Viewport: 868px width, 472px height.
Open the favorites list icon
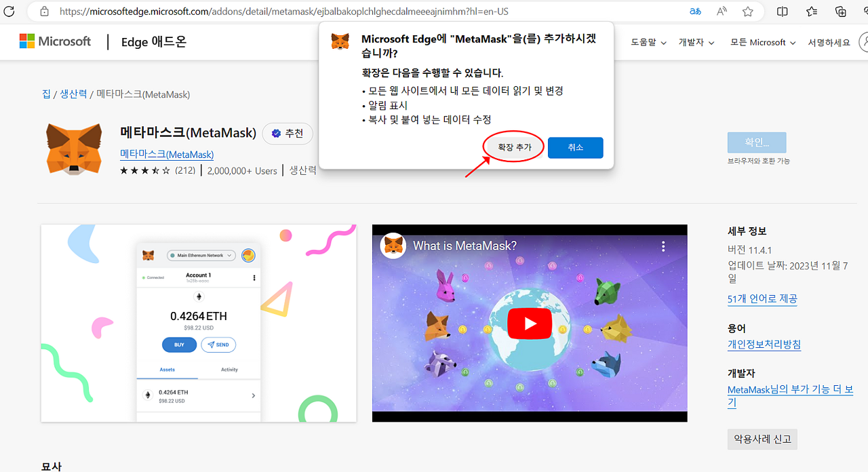(812, 12)
